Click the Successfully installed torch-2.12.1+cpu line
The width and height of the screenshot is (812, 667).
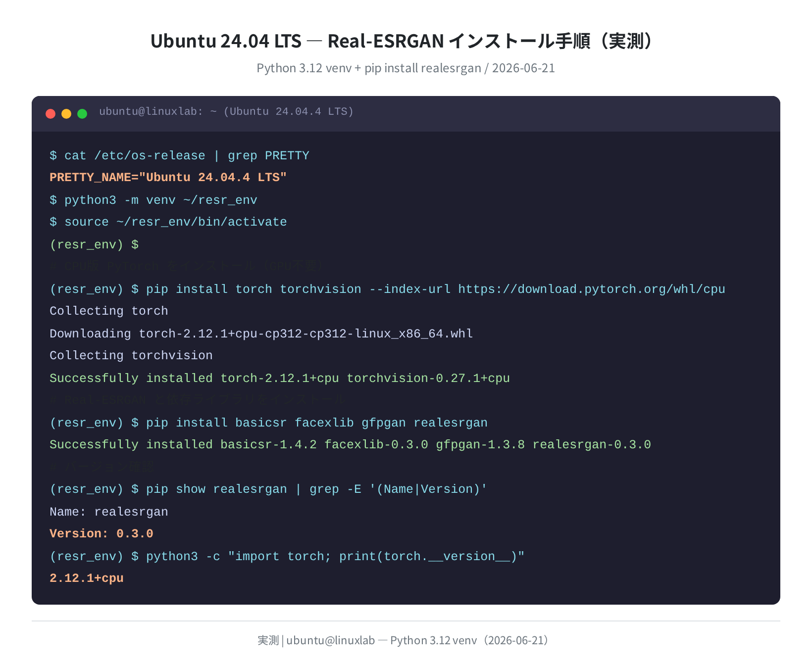[x=280, y=379]
